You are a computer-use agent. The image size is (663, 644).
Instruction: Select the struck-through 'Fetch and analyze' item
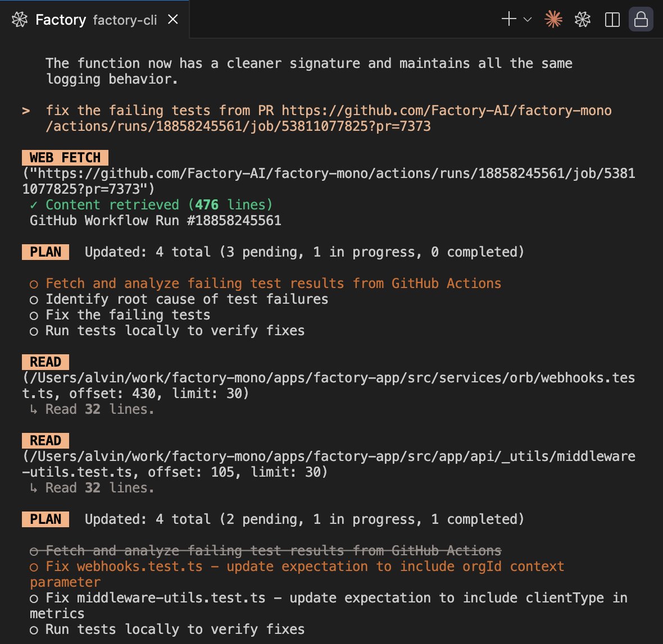(266, 551)
